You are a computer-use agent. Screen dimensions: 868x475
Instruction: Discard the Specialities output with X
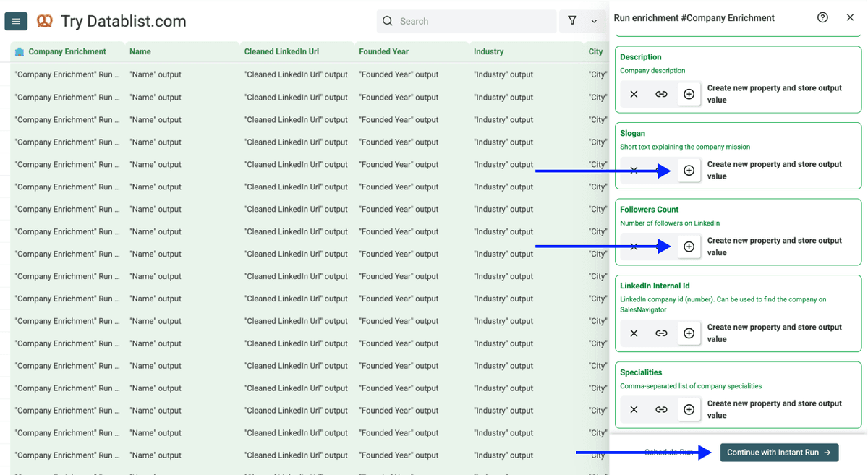(x=634, y=410)
